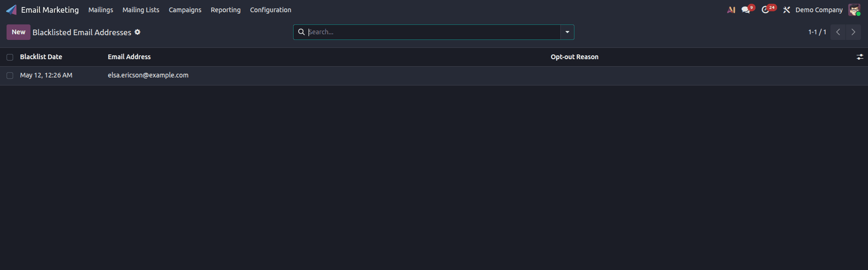868x270 pixels.
Task: Go to next page arrow
Action: tap(853, 32)
